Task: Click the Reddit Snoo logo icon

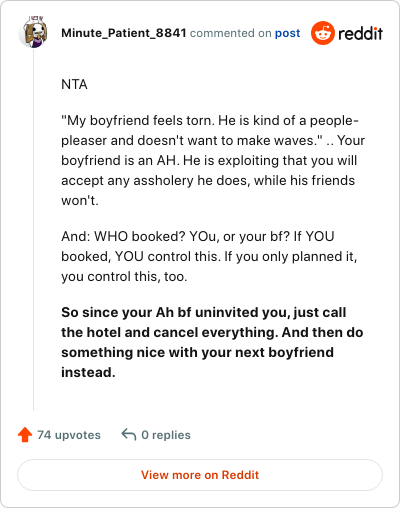Action: (x=323, y=33)
